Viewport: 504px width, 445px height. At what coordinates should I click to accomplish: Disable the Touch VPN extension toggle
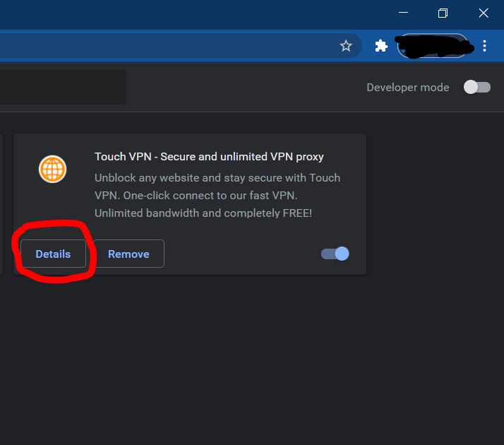(335, 254)
